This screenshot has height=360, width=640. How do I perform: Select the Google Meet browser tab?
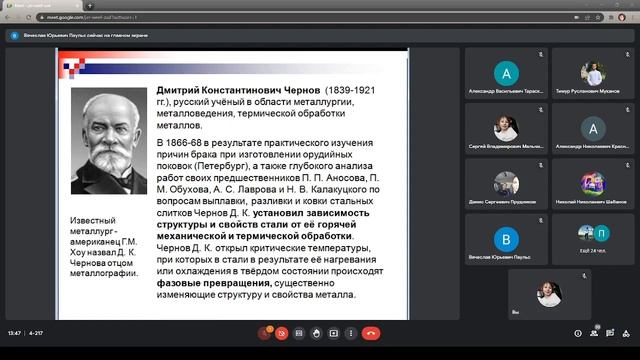(42, 6)
